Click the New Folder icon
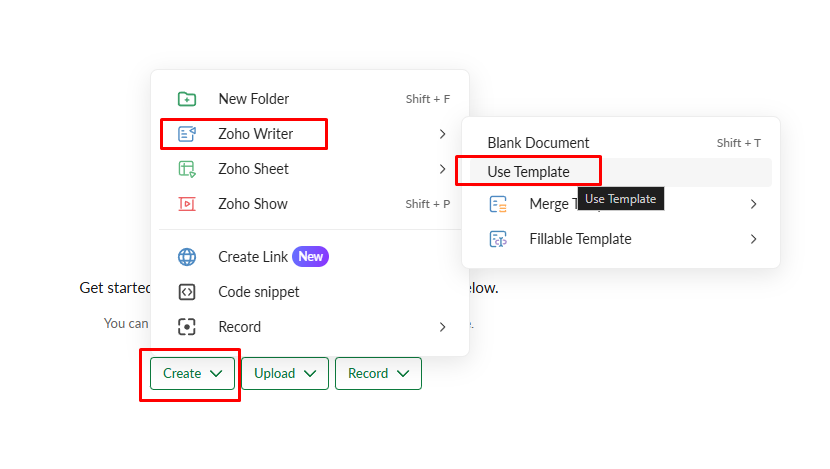This screenshot has height=469, width=830. 187,99
